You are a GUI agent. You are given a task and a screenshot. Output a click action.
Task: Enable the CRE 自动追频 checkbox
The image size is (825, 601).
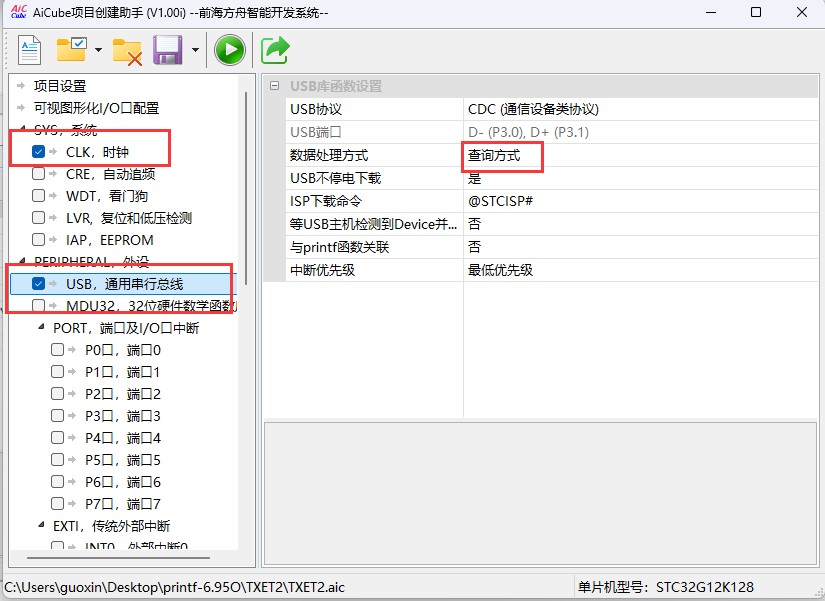point(38,174)
